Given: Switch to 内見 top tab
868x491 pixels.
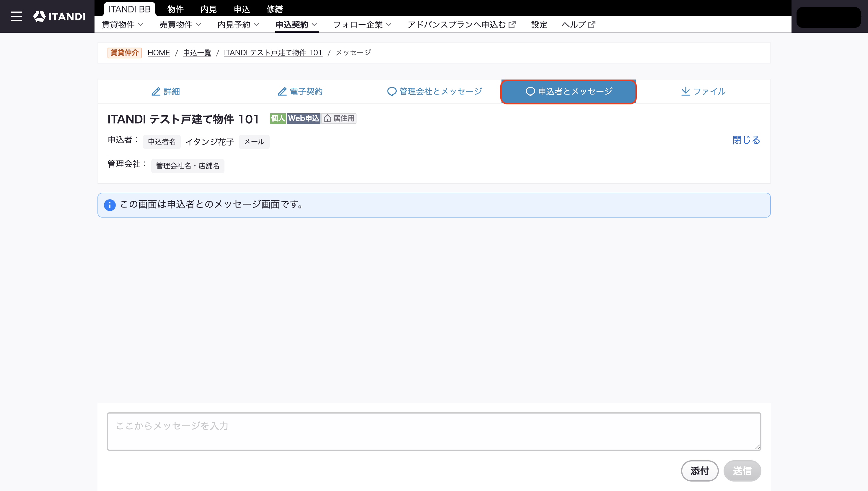Looking at the screenshot, I should pyautogui.click(x=209, y=9).
